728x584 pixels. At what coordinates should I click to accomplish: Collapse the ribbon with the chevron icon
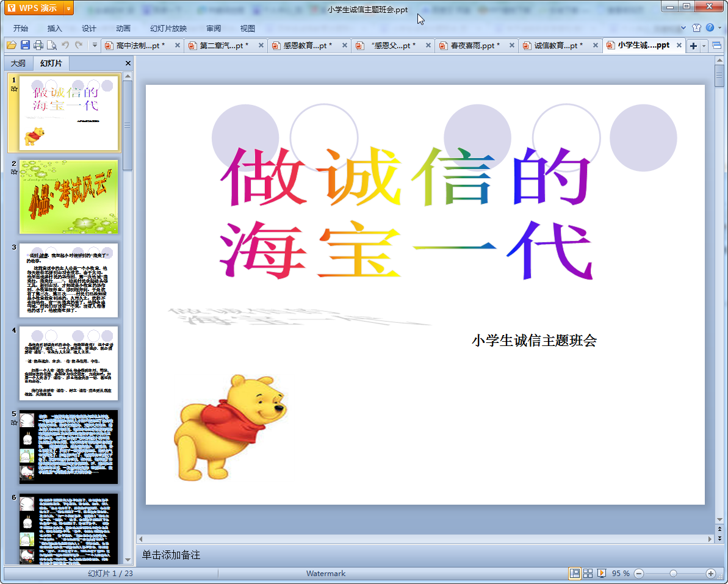pyautogui.click(x=683, y=28)
